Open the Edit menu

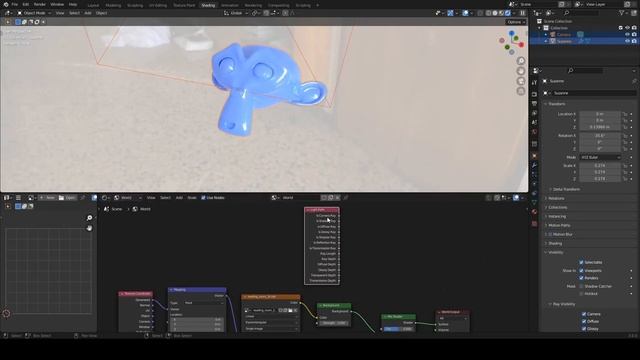[26, 4]
